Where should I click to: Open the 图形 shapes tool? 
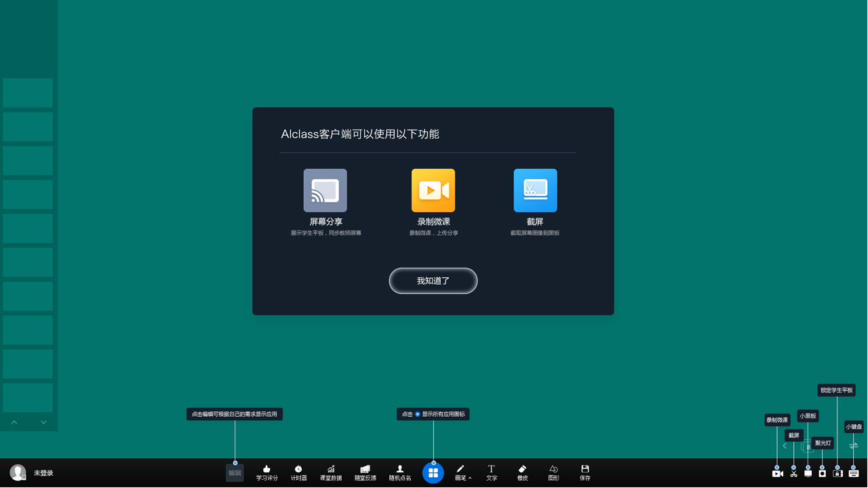pyautogui.click(x=553, y=472)
